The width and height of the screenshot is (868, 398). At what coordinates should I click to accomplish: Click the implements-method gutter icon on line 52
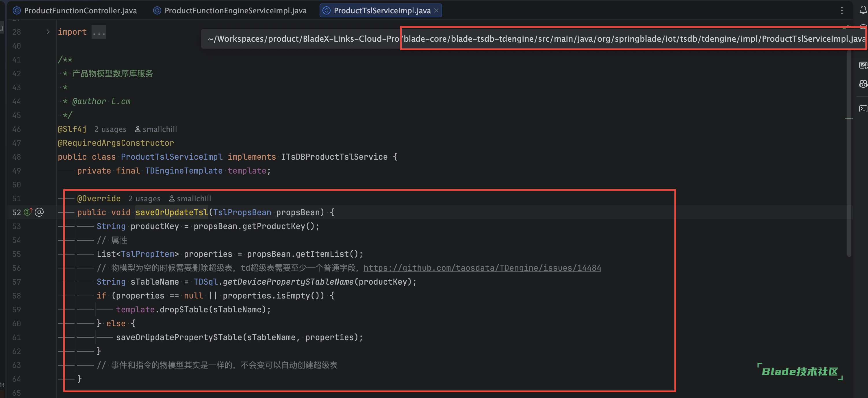point(28,212)
